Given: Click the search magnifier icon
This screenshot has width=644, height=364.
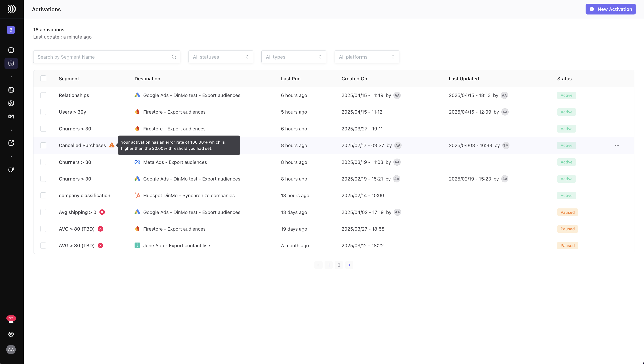Looking at the screenshot, I should pyautogui.click(x=174, y=57).
